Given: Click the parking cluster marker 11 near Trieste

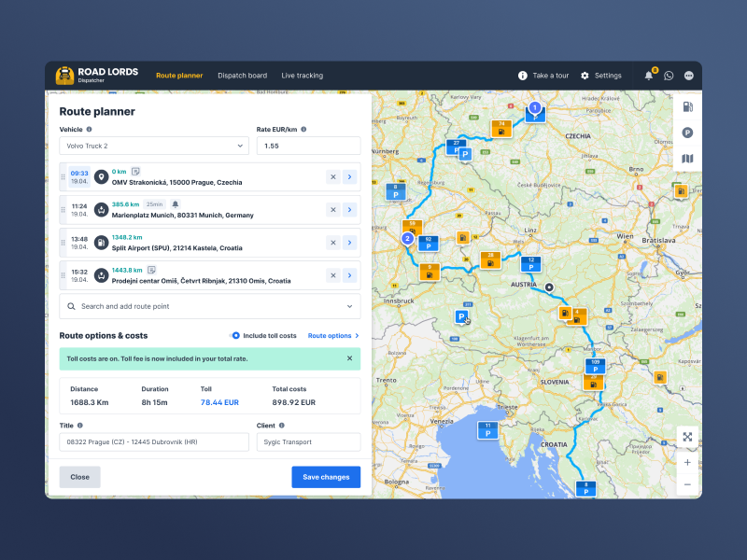Looking at the screenshot, I should [487, 430].
